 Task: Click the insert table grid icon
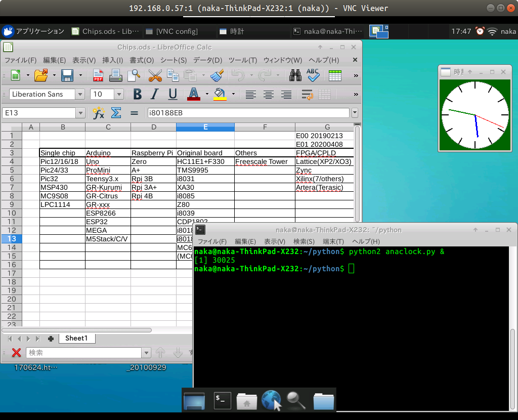[x=335, y=75]
